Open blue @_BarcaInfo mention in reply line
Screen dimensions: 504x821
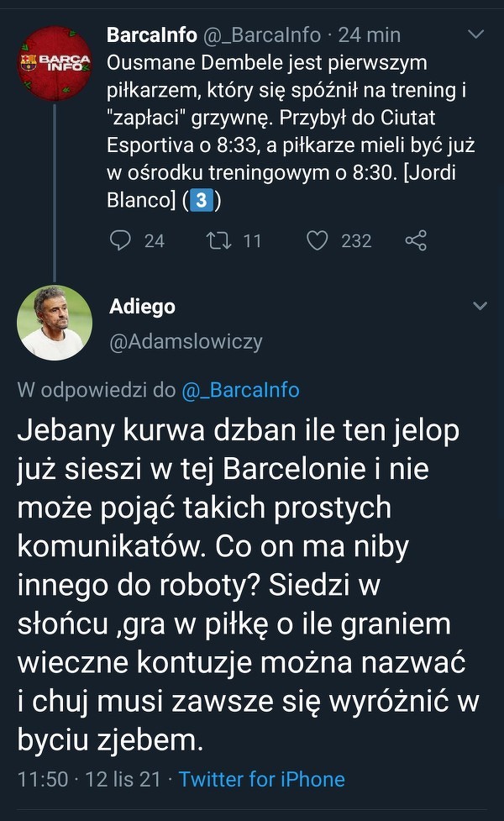click(240, 390)
